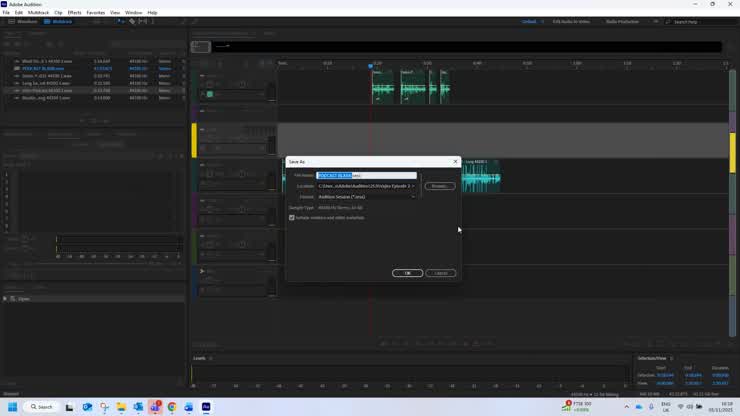Screen dimensions: 740x416
Task: Click the second green audio clip on track 1
Action: click(413, 87)
